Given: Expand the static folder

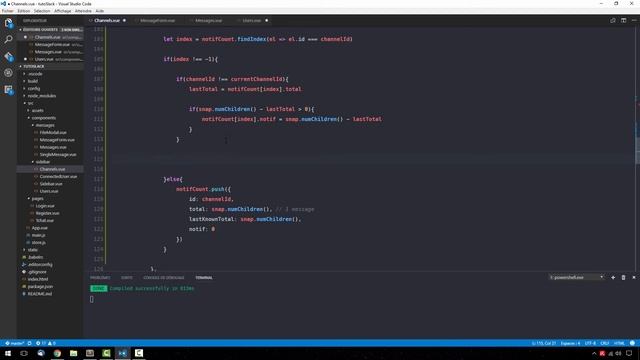Looking at the screenshot, I should pos(33,250).
